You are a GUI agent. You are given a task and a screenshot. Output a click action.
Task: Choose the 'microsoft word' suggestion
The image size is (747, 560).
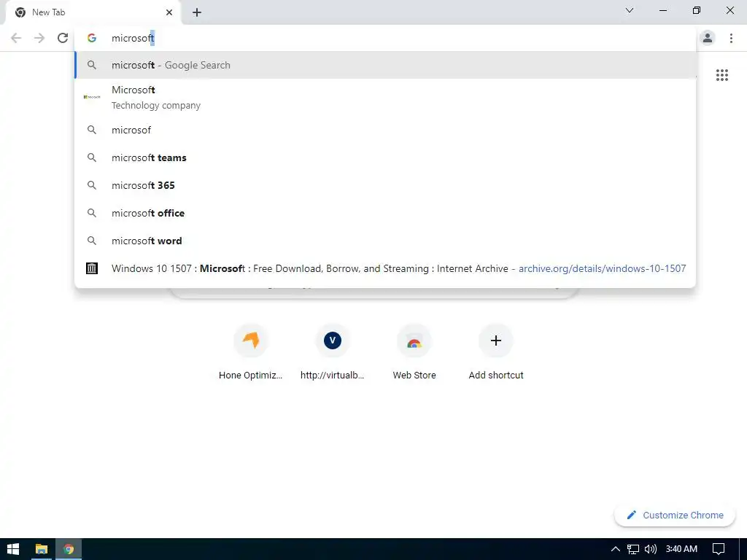(385, 241)
